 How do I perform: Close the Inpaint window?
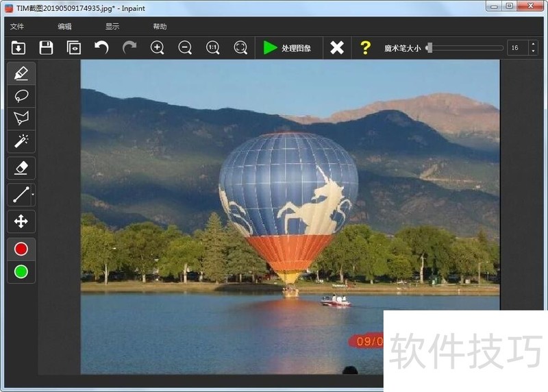pos(530,6)
